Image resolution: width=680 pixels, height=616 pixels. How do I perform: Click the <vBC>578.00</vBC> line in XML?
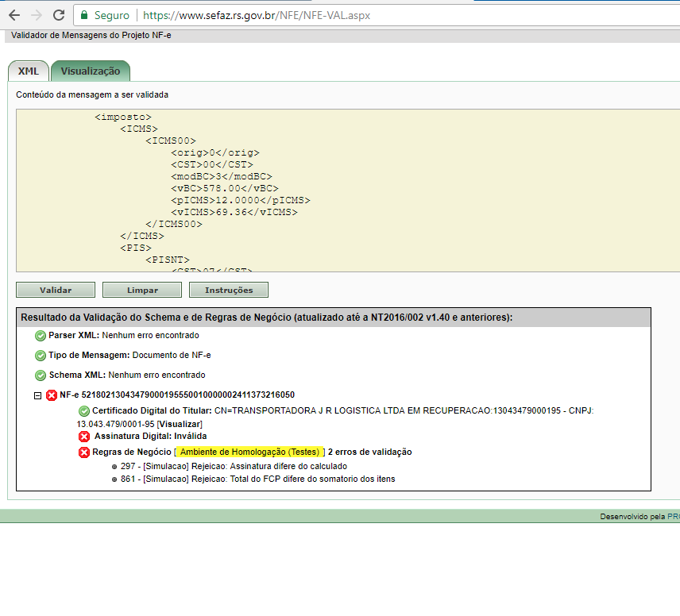click(x=225, y=188)
